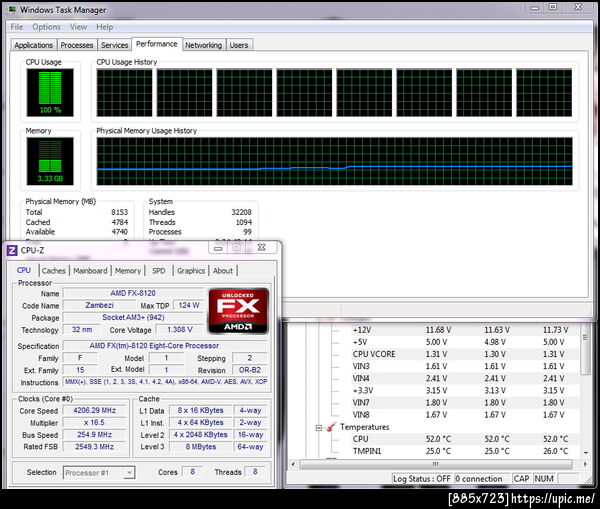Click the Cores count field showing 8
The height and width of the screenshot is (509, 600).
click(x=192, y=472)
